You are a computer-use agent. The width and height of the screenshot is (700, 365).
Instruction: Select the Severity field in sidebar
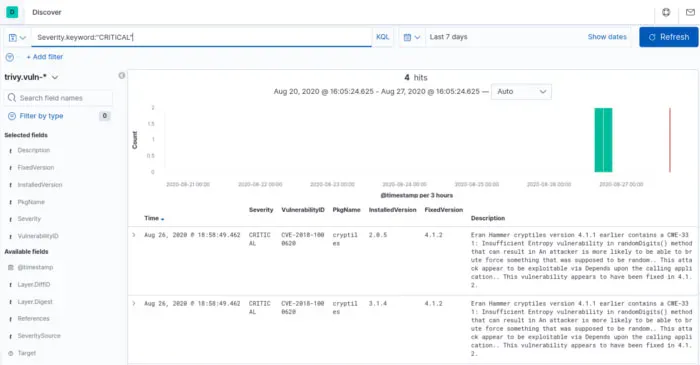pyautogui.click(x=29, y=219)
